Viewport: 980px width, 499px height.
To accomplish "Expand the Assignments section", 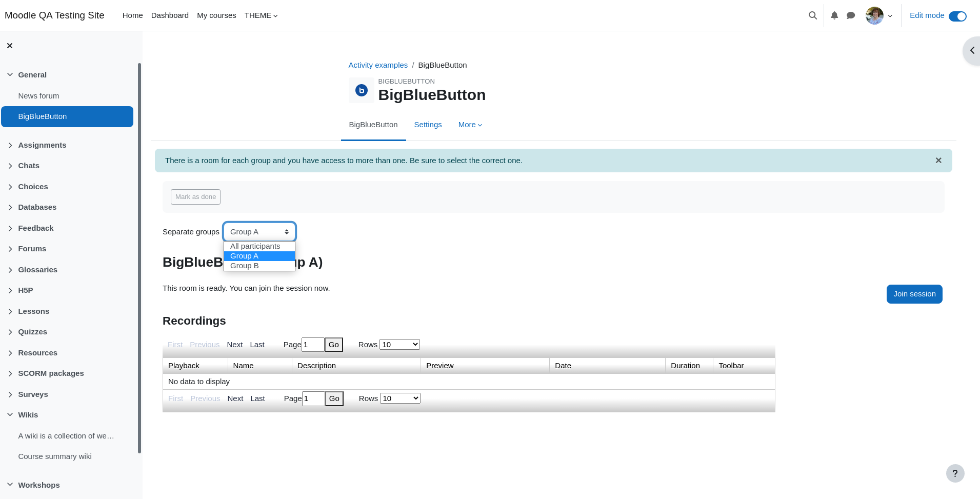I will pos(10,145).
